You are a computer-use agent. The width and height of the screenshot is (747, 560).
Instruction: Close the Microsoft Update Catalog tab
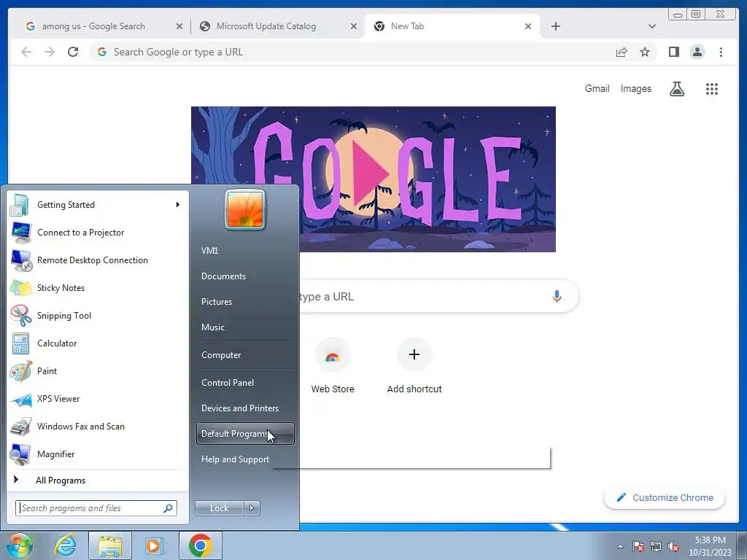pyautogui.click(x=354, y=27)
